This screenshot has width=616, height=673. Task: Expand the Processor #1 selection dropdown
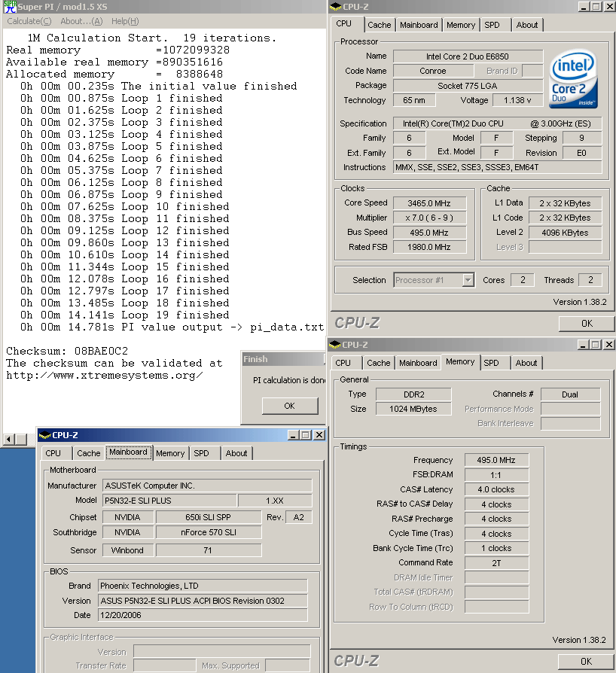468,280
